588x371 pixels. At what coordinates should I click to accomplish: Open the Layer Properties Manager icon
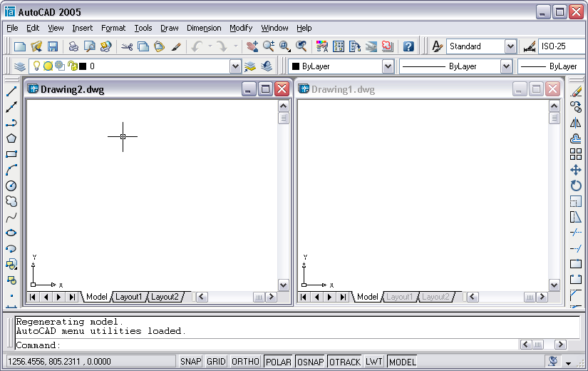(19, 66)
